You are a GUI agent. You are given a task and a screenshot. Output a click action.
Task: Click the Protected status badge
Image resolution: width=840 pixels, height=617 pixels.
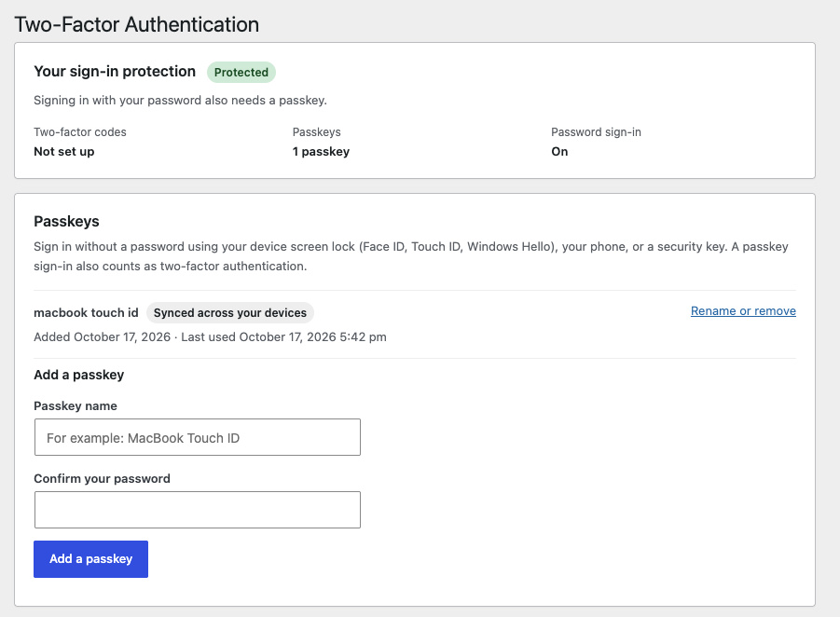[241, 73]
